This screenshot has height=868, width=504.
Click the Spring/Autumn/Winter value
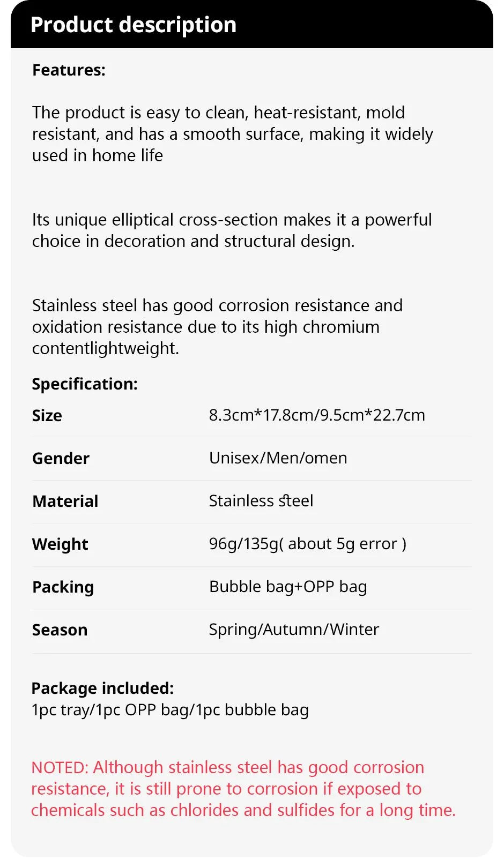point(294,630)
